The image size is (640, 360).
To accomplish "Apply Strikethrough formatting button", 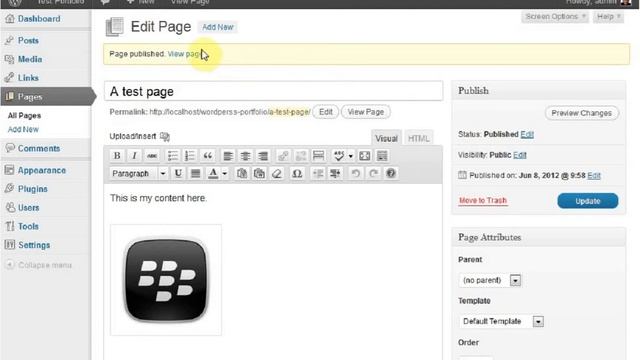I will [152, 156].
